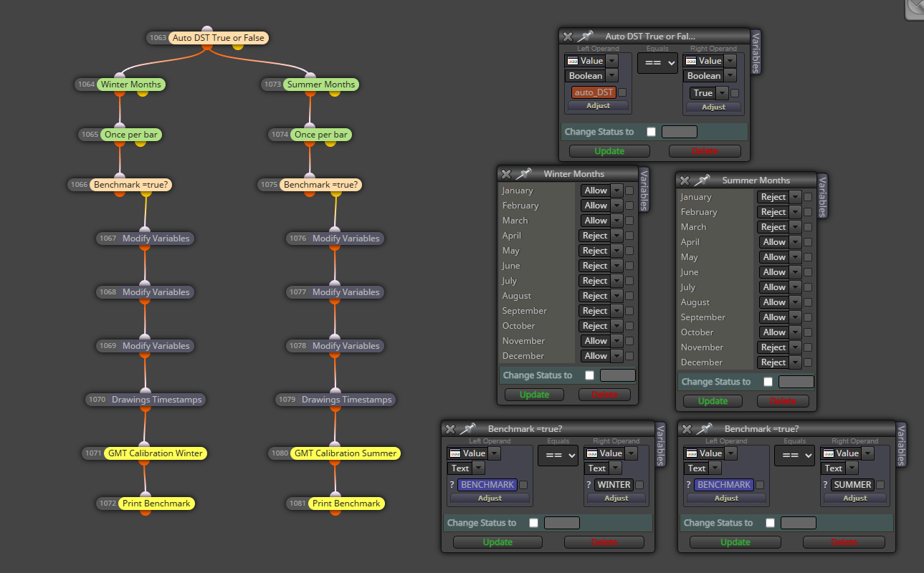
Task: Pick Change Status color in Winter Months panel
Action: pyautogui.click(x=617, y=375)
